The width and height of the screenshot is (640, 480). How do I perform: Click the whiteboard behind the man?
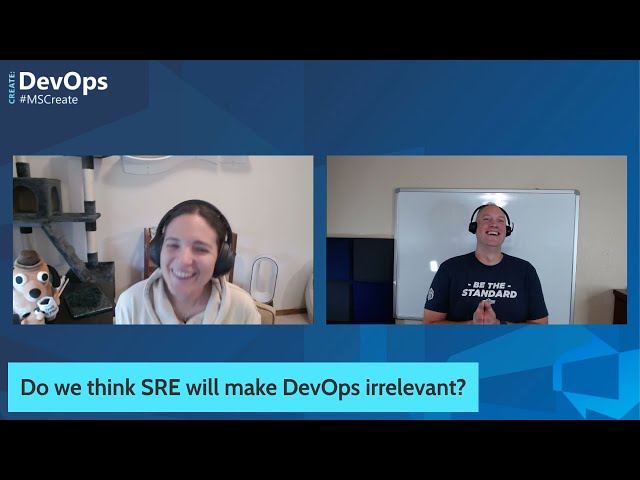click(487, 254)
